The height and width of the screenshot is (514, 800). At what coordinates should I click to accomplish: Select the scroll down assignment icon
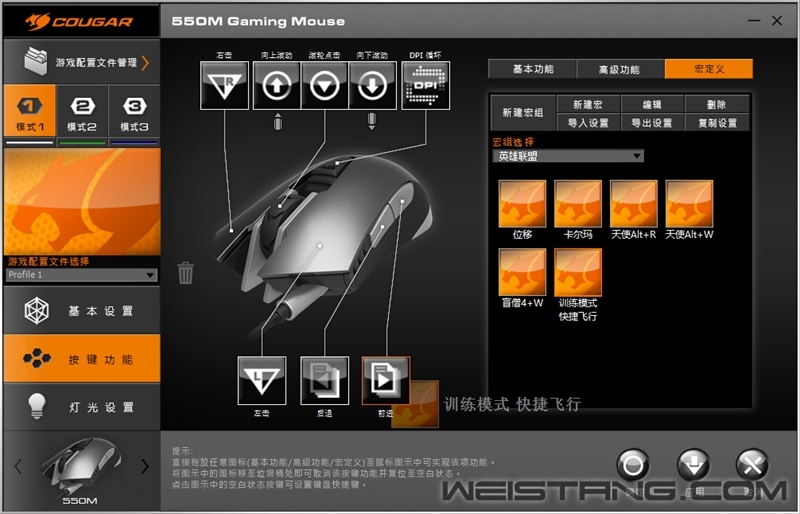pyautogui.click(x=372, y=85)
